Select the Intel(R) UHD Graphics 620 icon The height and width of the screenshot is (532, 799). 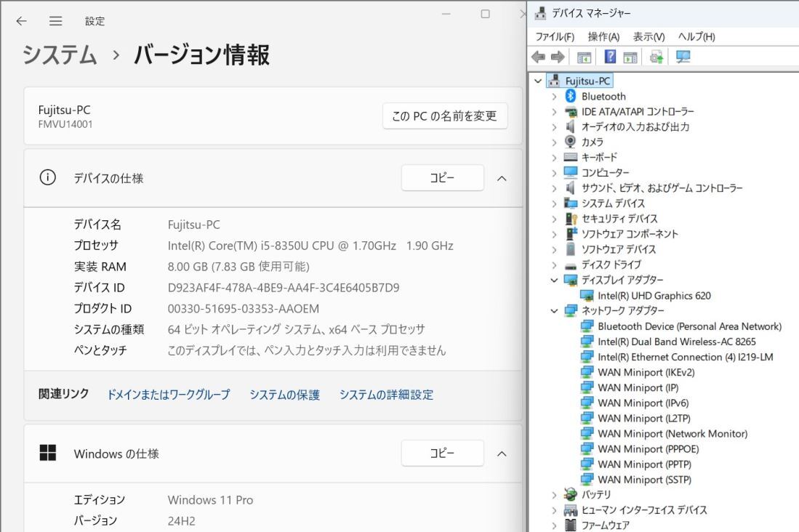[587, 295]
